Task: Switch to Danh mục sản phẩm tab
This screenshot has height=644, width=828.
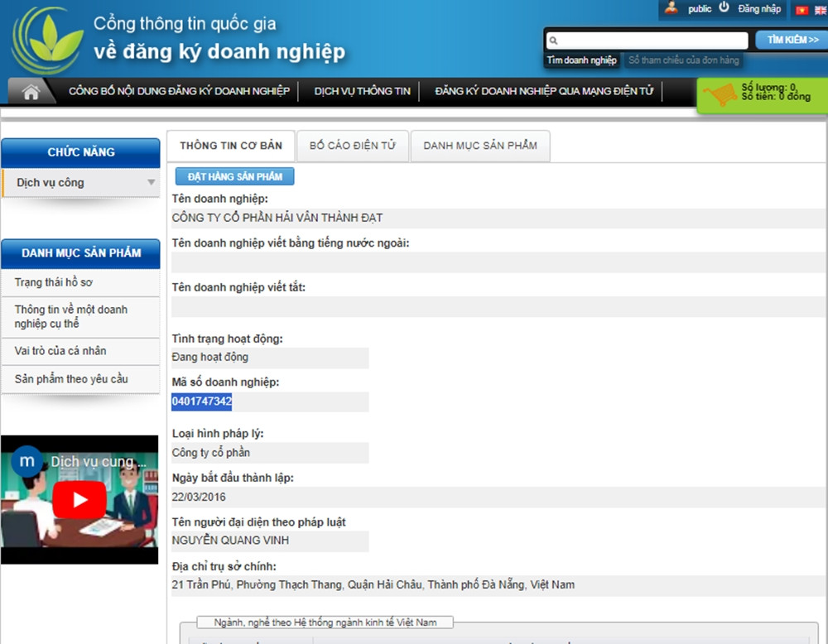Action: 480,146
